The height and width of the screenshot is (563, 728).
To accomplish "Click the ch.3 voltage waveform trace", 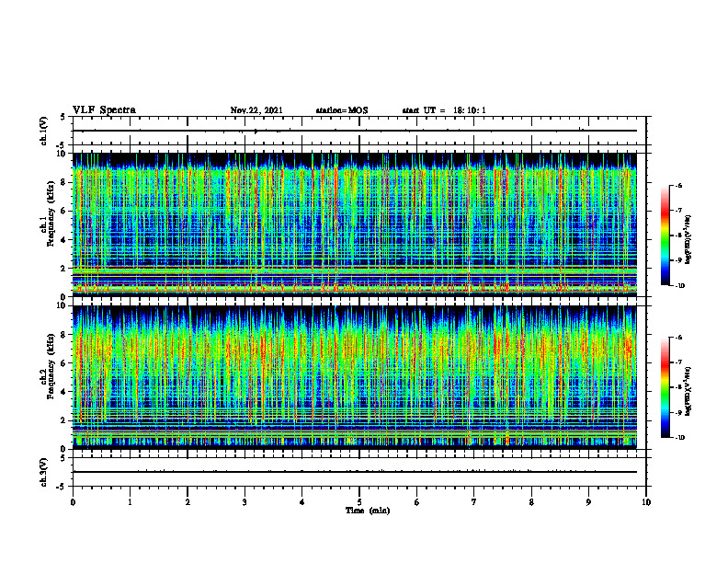I will coord(355,472).
